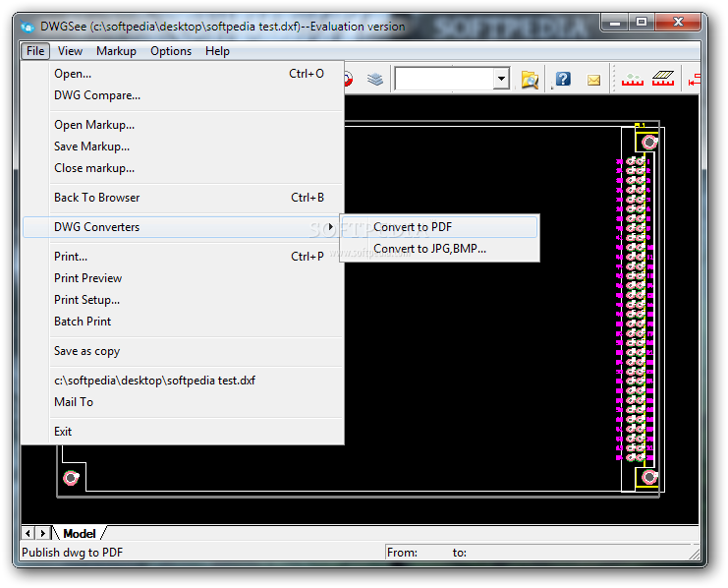Open the View menu
This screenshot has height=588, width=728.
(70, 51)
